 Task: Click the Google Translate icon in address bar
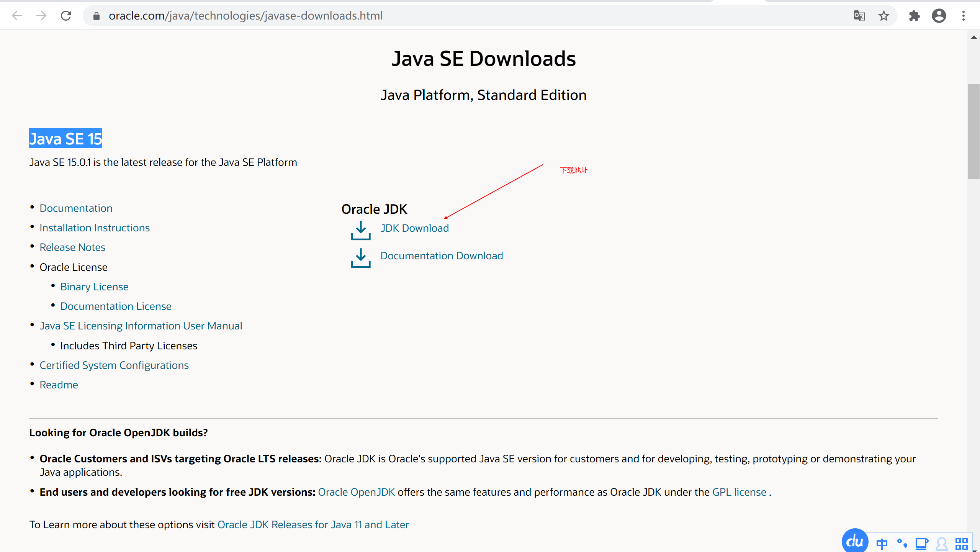[859, 16]
